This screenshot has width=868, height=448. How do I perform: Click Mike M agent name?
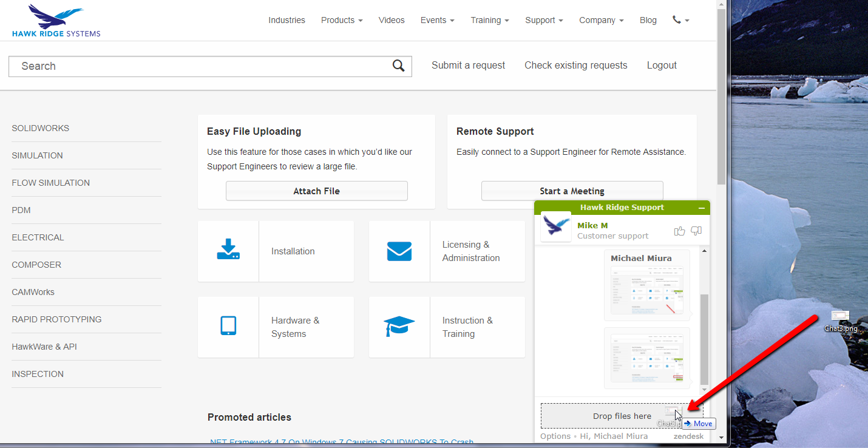coord(592,225)
